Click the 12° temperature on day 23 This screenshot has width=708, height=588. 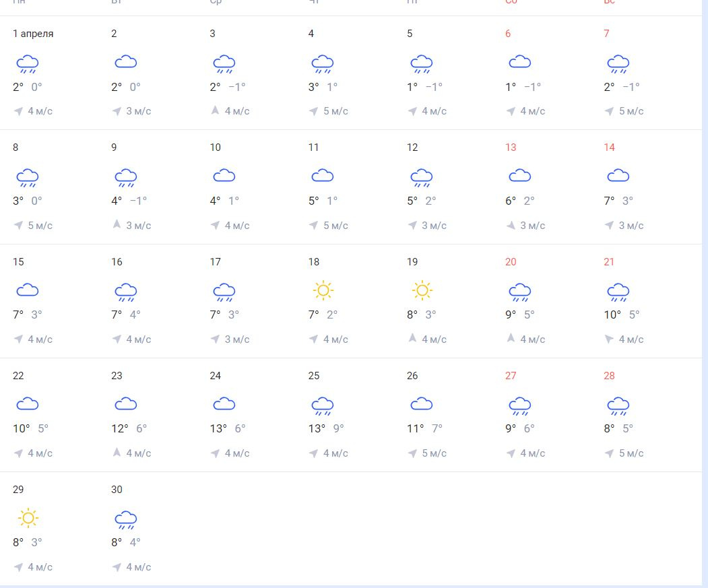pyautogui.click(x=119, y=428)
